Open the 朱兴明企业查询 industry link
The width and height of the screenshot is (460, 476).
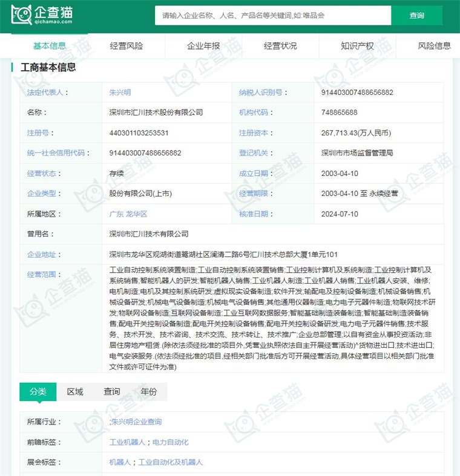coord(136,422)
